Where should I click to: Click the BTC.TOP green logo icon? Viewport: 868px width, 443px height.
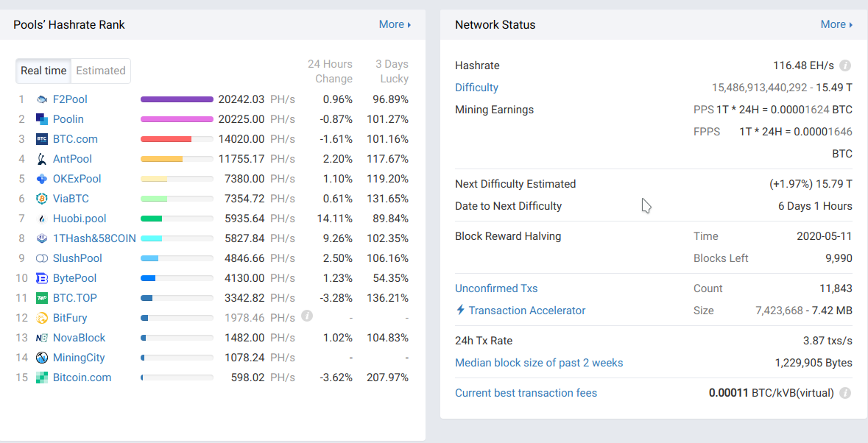point(42,298)
